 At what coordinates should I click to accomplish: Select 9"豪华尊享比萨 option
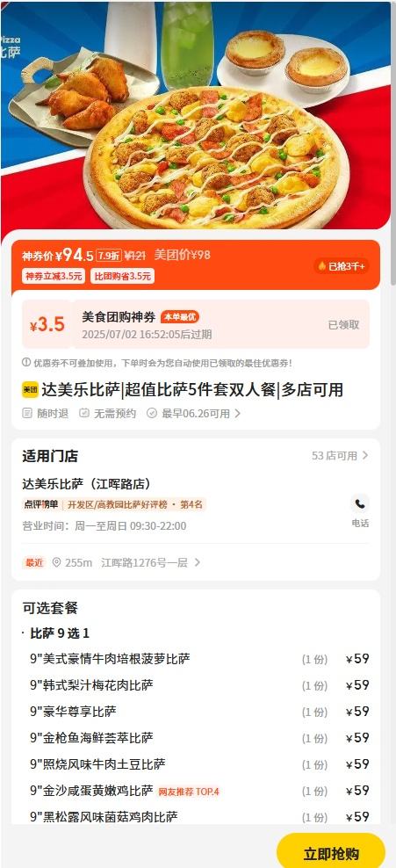(x=199, y=712)
